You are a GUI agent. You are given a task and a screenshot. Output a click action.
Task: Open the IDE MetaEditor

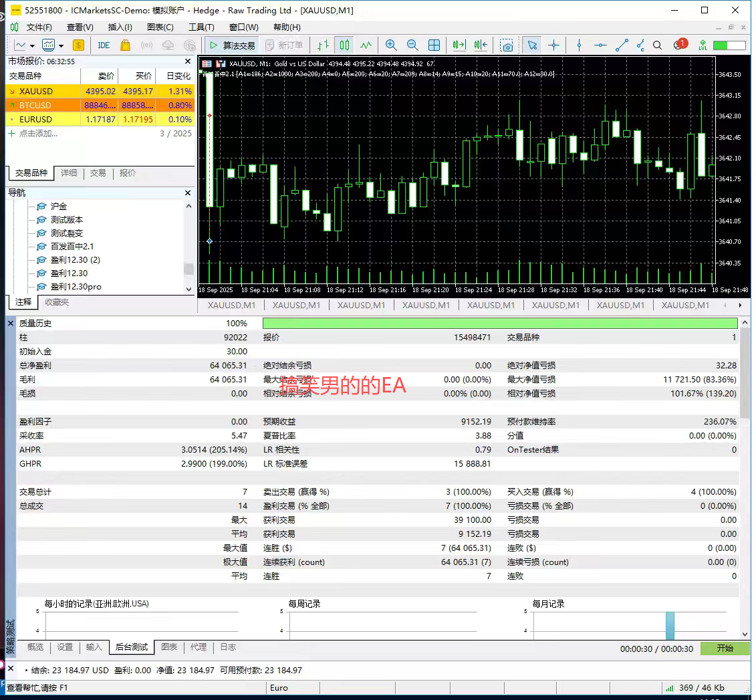point(104,45)
